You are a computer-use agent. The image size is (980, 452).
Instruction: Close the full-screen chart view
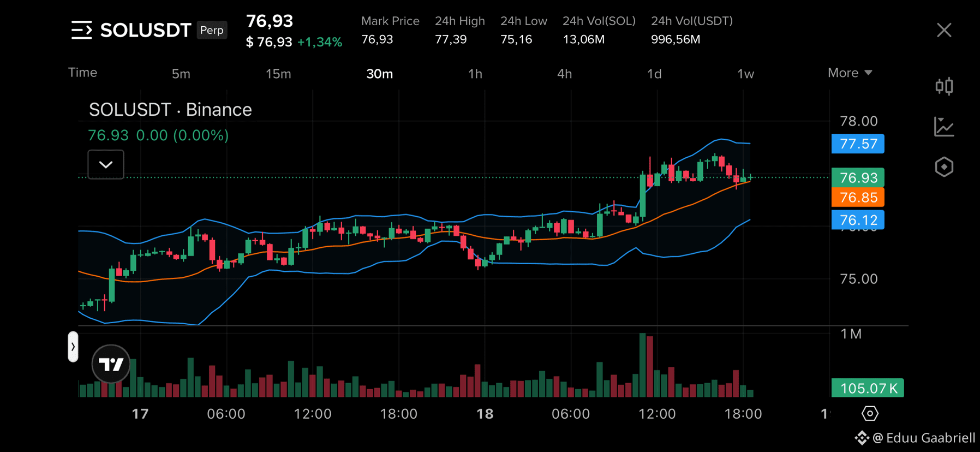pos(944,30)
